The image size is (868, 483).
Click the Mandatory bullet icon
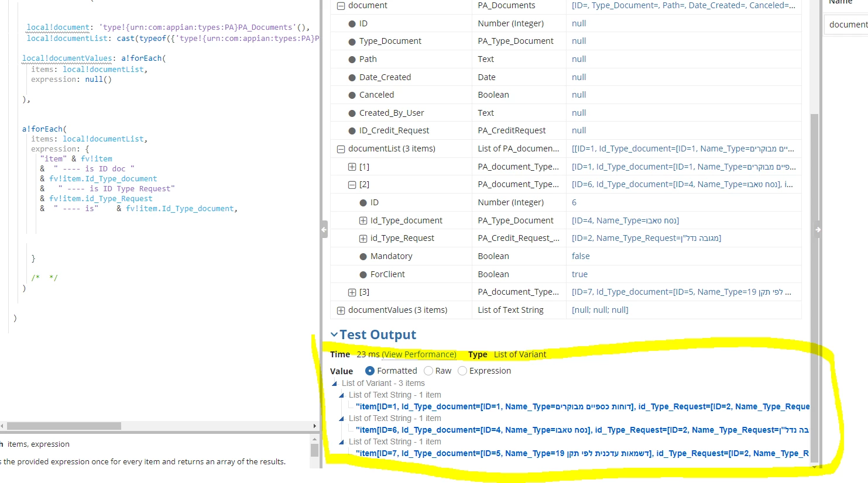[363, 257]
